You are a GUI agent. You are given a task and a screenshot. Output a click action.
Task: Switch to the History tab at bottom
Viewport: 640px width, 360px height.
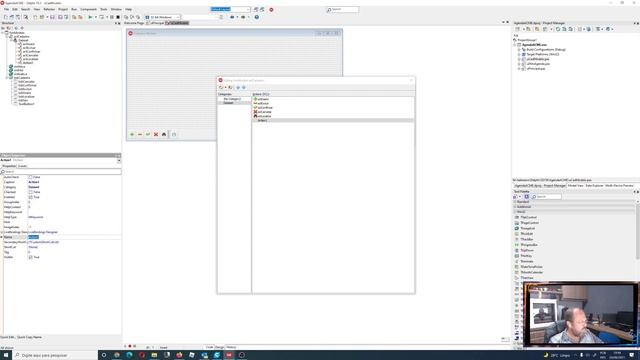pyautogui.click(x=231, y=347)
